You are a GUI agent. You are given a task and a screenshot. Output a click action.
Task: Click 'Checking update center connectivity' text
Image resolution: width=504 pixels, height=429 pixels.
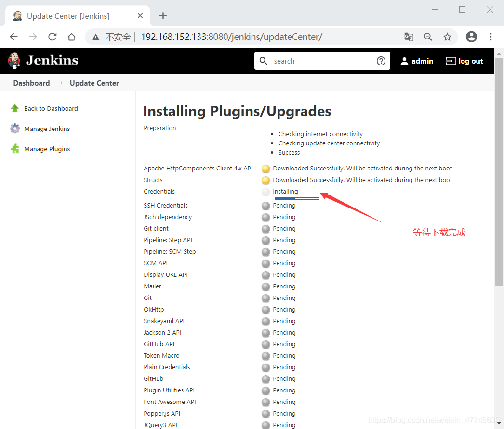(x=329, y=143)
